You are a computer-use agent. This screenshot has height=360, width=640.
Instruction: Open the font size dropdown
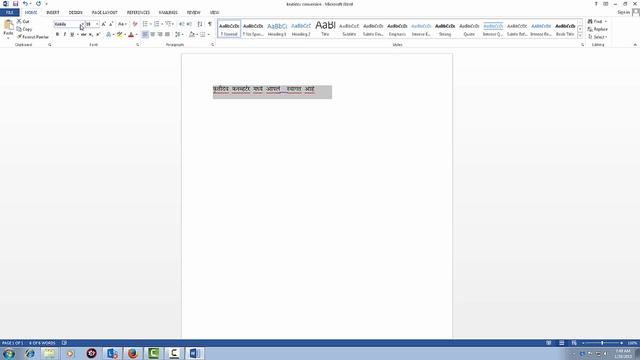tap(97, 24)
